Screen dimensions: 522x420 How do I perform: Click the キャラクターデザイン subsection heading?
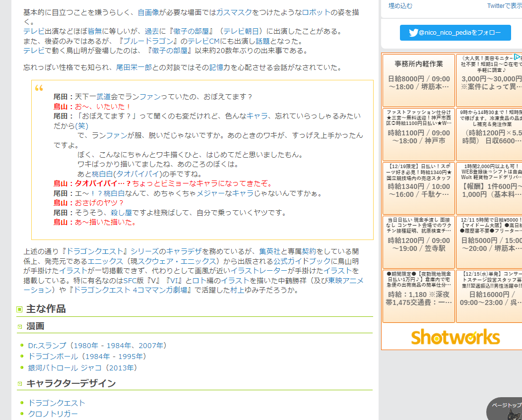pos(71,383)
